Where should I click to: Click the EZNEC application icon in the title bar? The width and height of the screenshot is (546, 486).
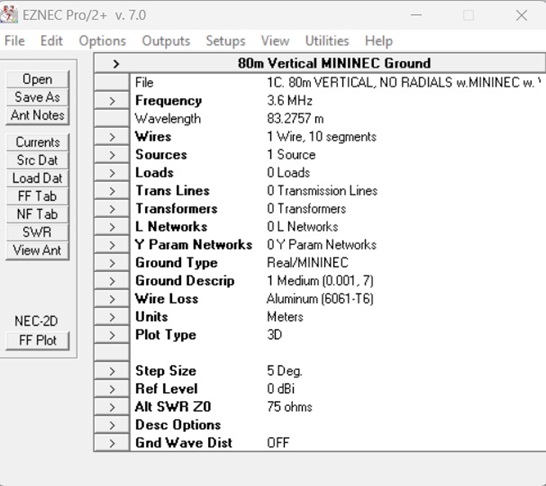(x=9, y=15)
